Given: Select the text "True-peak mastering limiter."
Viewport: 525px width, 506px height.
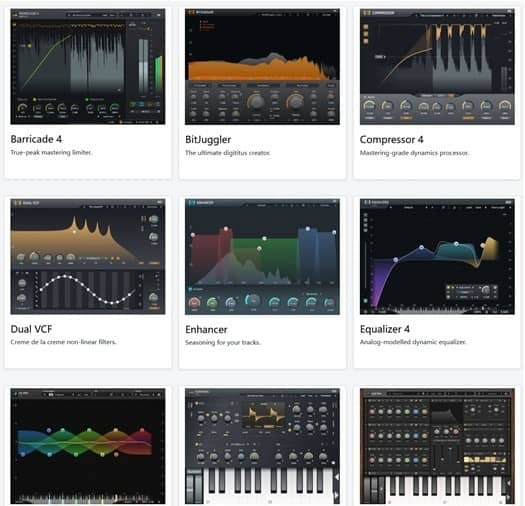Looking at the screenshot, I should [x=51, y=152].
